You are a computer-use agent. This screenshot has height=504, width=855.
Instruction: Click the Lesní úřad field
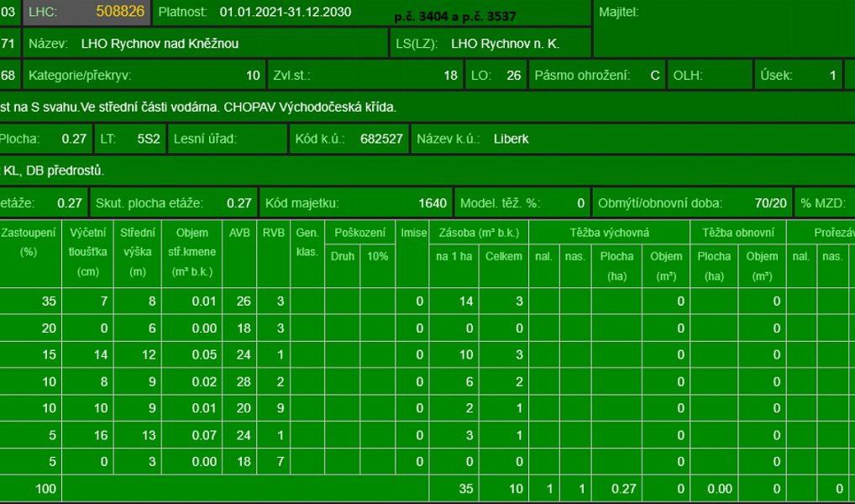pyautogui.click(x=227, y=139)
